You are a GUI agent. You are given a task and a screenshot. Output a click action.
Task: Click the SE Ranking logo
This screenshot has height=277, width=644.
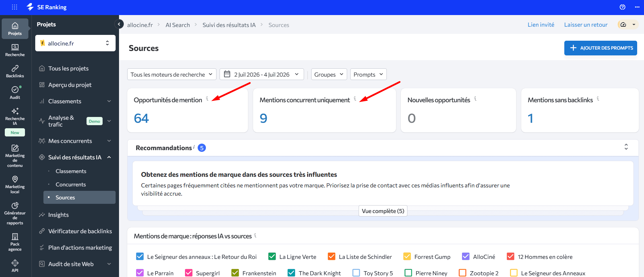click(47, 7)
